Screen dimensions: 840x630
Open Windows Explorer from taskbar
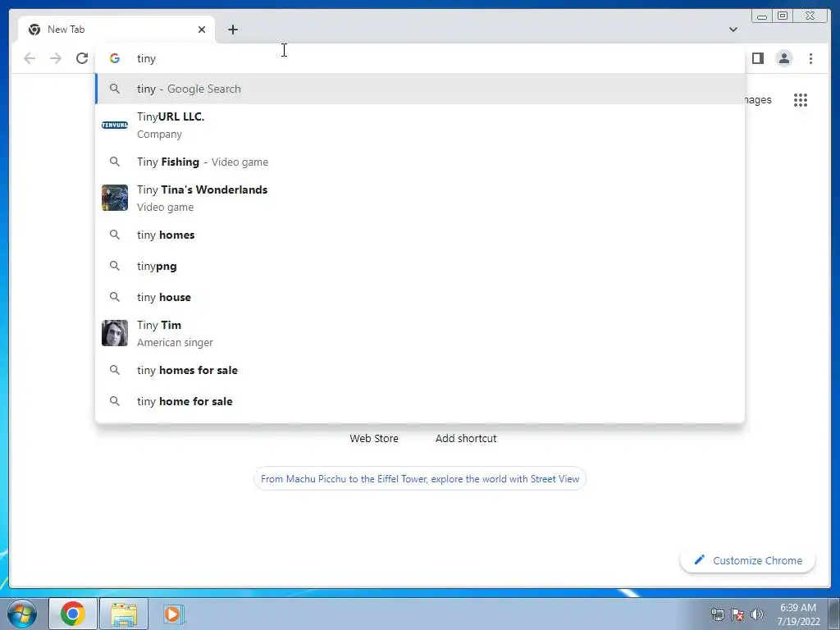coord(124,614)
